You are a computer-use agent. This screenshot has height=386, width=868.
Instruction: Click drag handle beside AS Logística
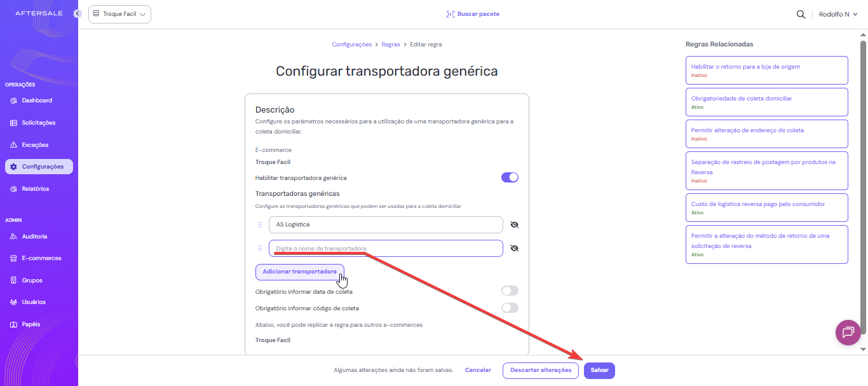(x=260, y=224)
